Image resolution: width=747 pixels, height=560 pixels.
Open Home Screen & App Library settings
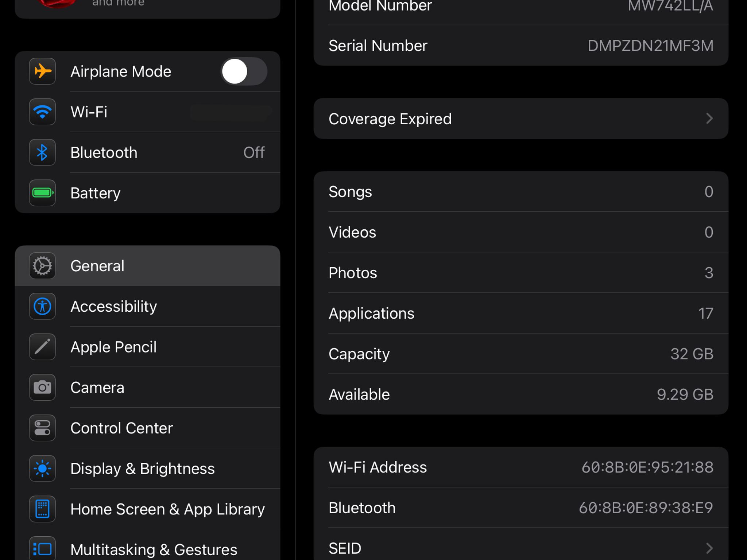148,509
